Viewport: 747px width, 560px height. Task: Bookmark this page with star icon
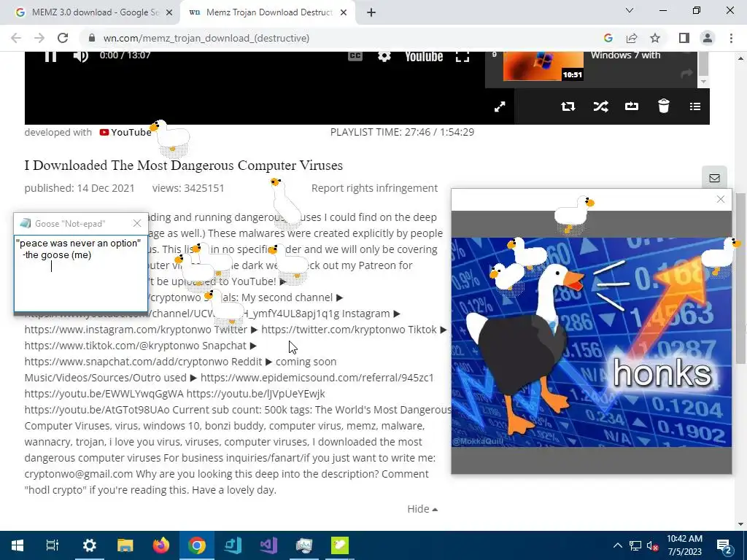655,38
